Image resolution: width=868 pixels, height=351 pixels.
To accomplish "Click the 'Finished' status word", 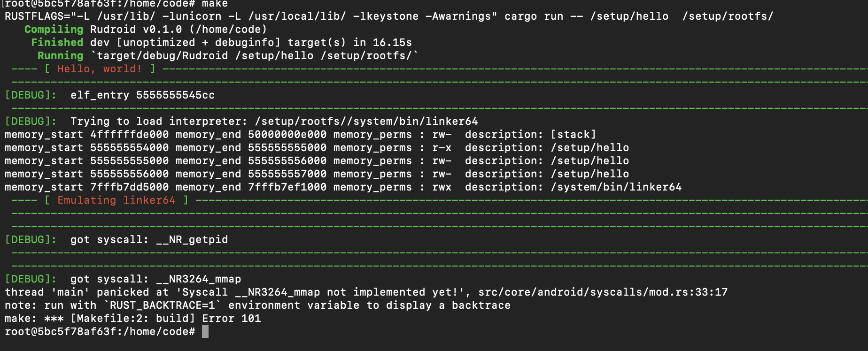I will [x=57, y=42].
